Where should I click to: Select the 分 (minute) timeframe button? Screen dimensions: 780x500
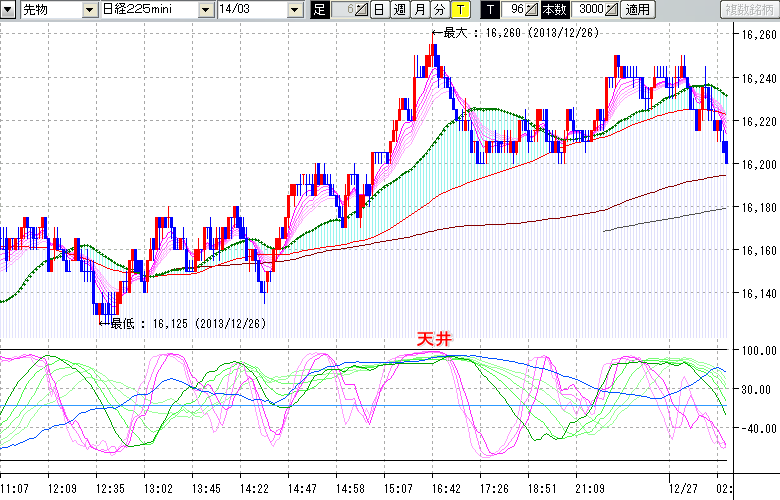point(439,10)
